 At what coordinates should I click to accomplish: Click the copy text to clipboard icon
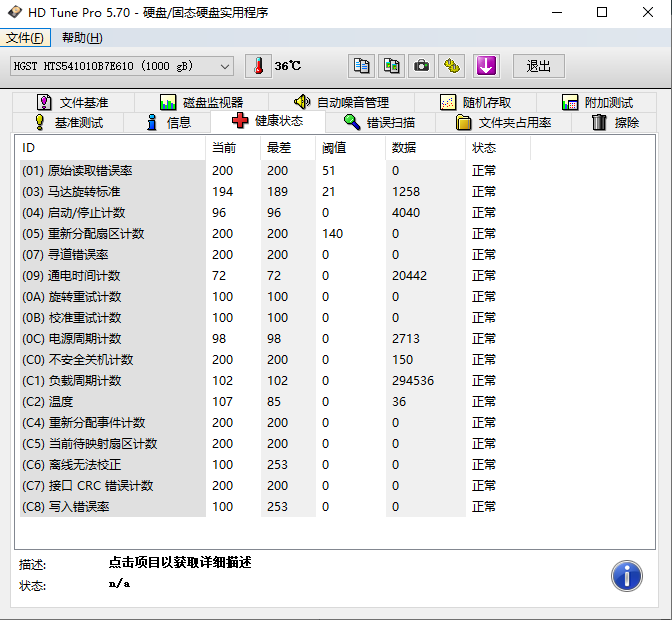(361, 66)
